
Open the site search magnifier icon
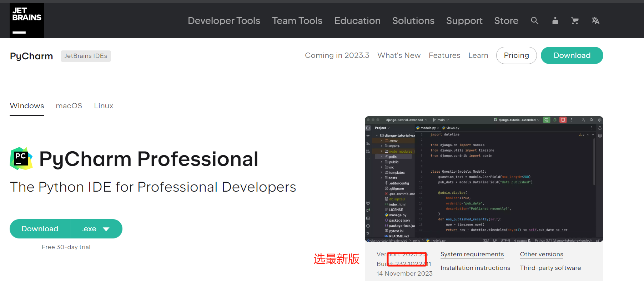534,21
